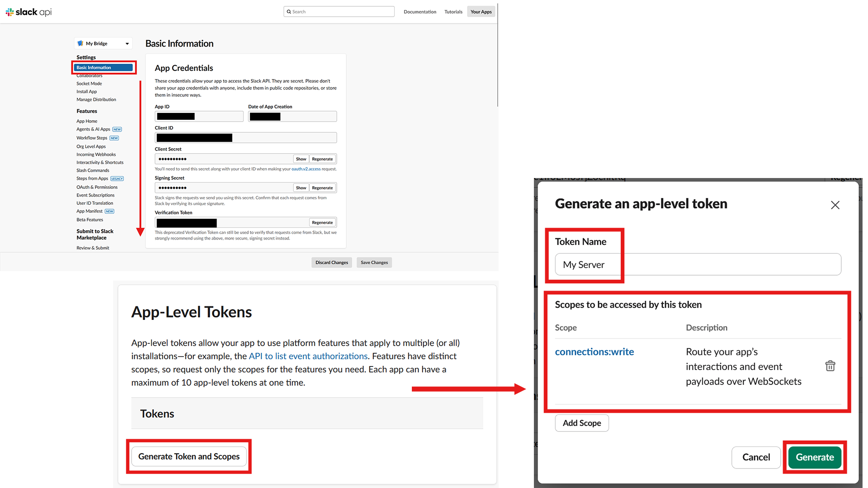
Task: Open Socket Mode settings
Action: [x=89, y=84]
